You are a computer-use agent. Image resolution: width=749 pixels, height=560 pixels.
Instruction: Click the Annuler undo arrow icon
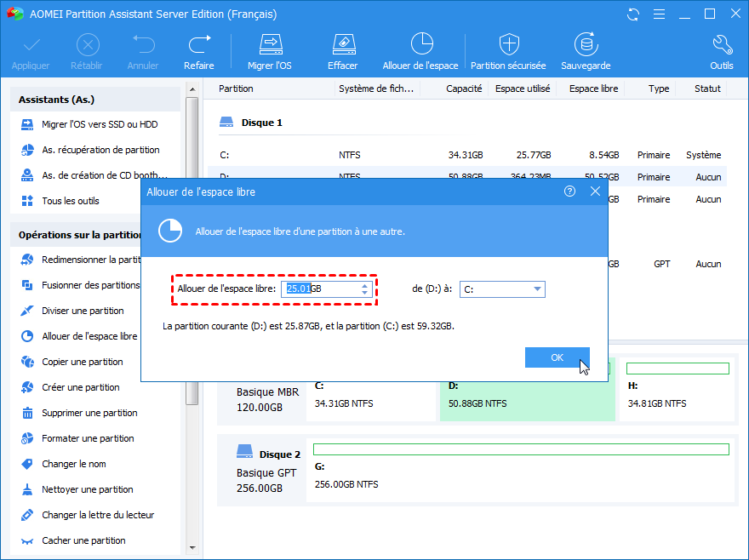tap(143, 45)
